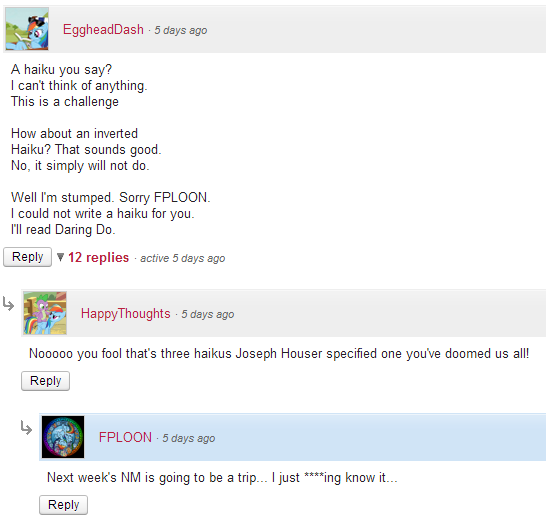Screen dimensions: 546x521
Task: Visit EggheadDash's profile via username link
Action: [x=103, y=30]
